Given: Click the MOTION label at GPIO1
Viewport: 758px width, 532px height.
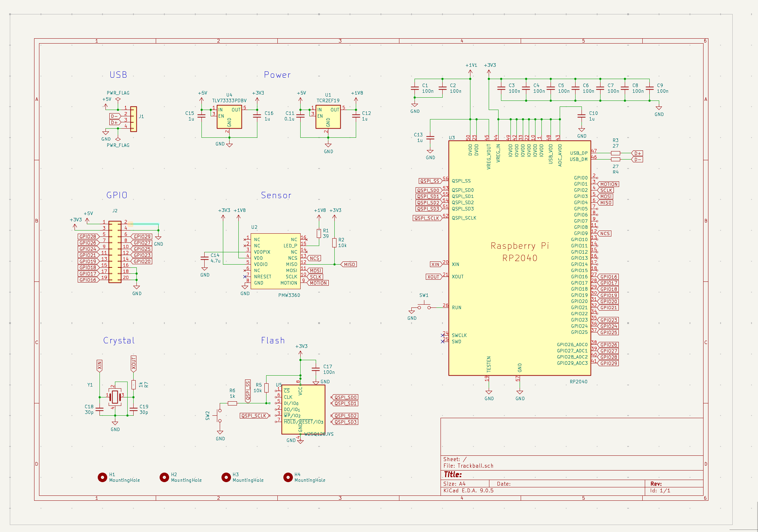Looking at the screenshot, I should (609, 184).
